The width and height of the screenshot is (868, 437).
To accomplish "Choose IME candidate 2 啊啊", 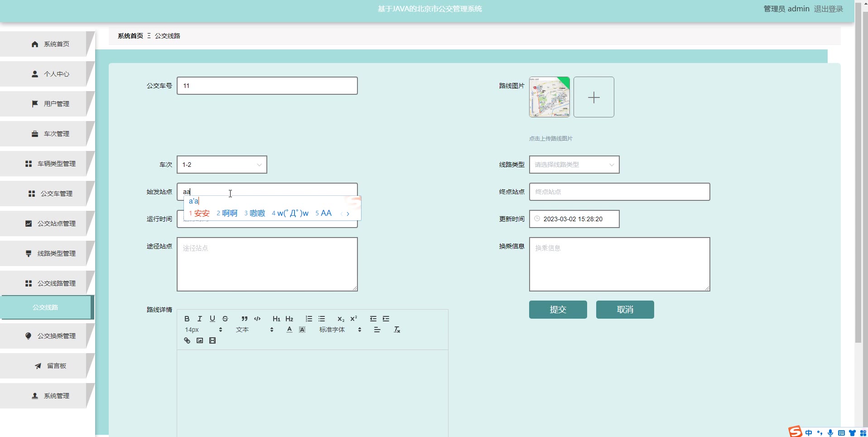I will 227,213.
